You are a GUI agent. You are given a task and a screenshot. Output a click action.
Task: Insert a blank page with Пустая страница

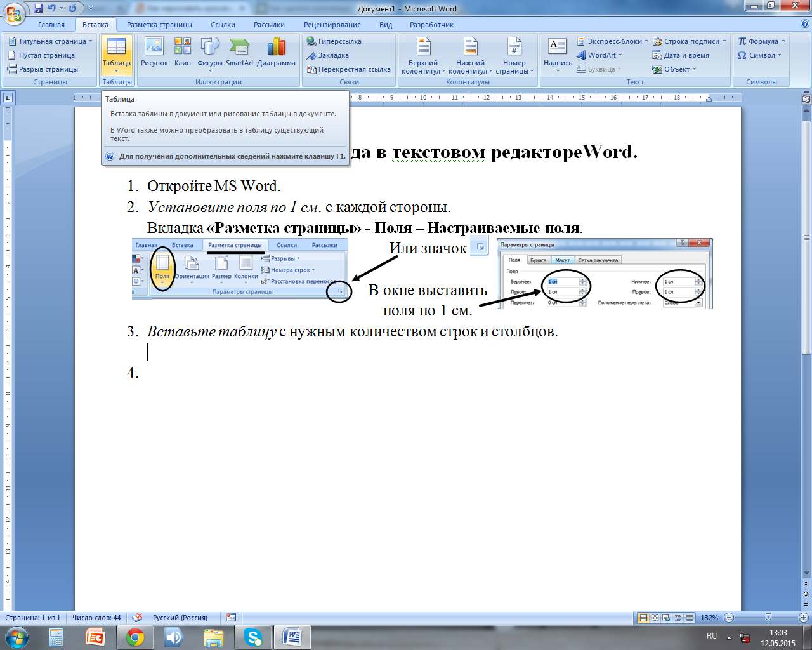(x=41, y=55)
